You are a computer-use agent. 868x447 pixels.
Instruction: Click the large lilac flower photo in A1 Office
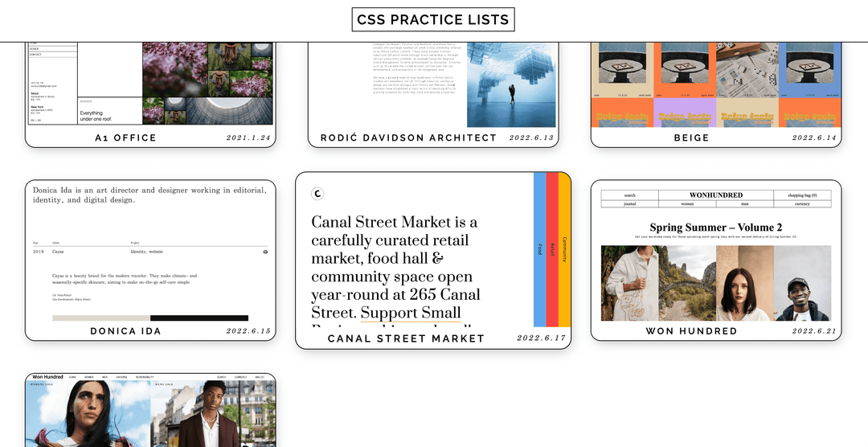click(175, 69)
